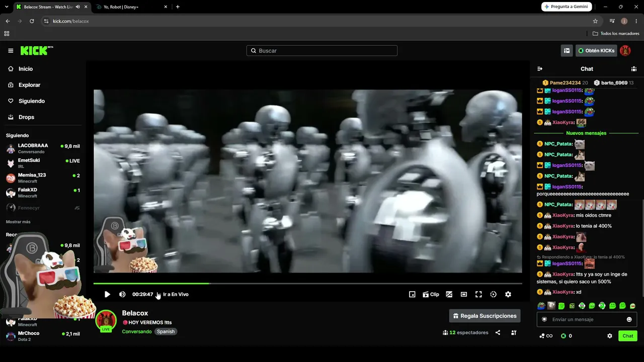Open the username in the 'porqueeee' message

click(x=567, y=187)
